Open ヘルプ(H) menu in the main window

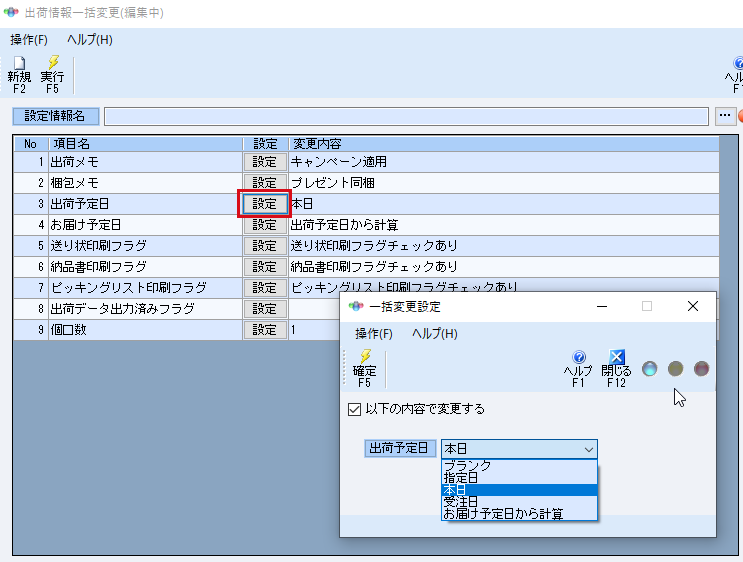tap(90, 40)
